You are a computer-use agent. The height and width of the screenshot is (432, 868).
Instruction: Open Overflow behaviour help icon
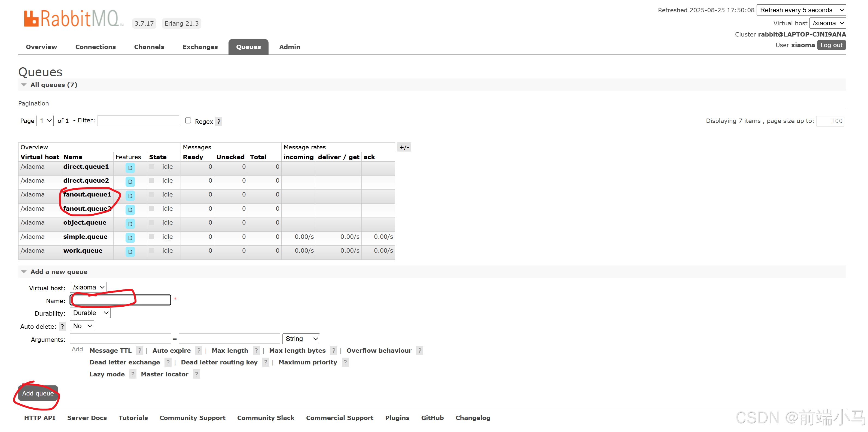click(419, 351)
